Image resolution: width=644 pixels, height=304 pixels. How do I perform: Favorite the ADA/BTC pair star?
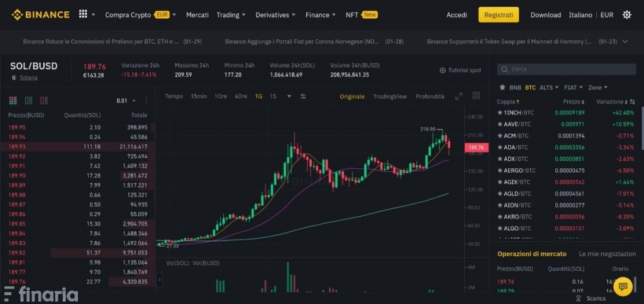[500, 147]
